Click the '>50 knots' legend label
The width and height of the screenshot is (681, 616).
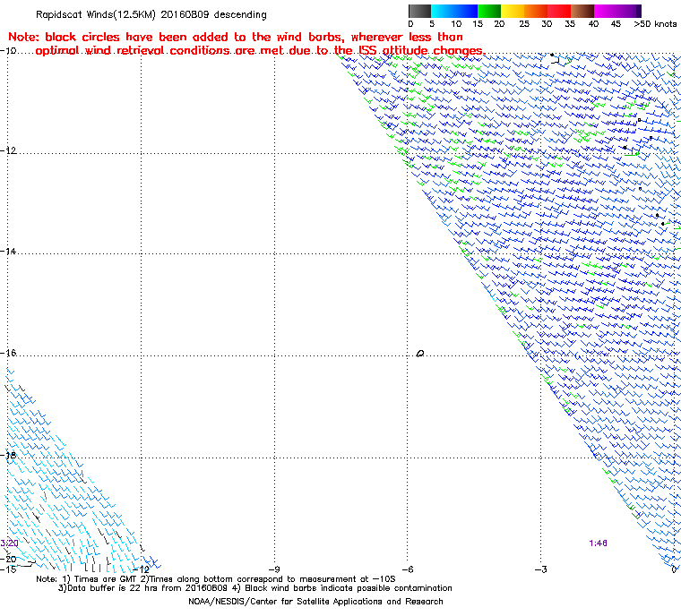pos(655,24)
